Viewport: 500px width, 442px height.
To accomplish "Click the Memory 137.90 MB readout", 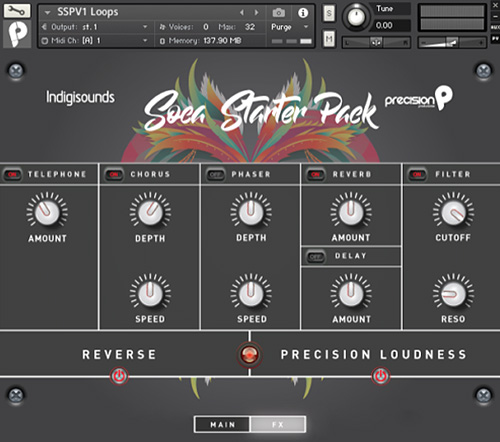I will click(222, 41).
